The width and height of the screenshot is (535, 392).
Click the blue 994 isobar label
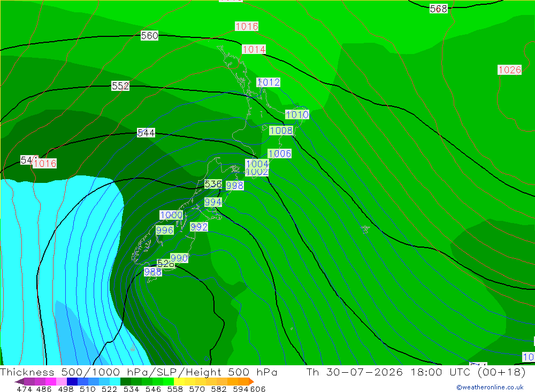coord(213,202)
